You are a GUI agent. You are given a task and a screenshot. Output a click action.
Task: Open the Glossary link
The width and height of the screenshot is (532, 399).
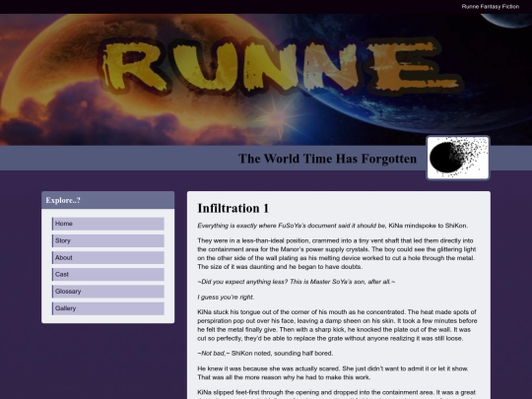tap(108, 292)
